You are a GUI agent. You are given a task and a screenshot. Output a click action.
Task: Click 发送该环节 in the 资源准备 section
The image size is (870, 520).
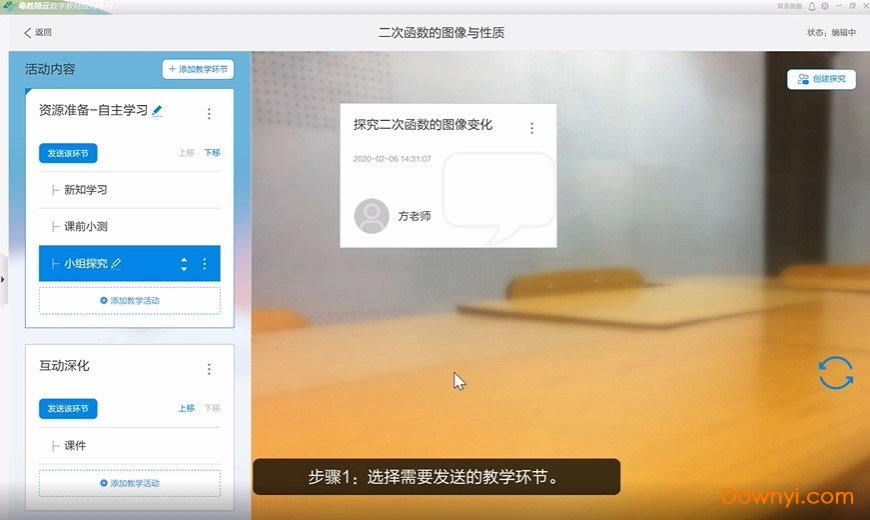pos(68,154)
